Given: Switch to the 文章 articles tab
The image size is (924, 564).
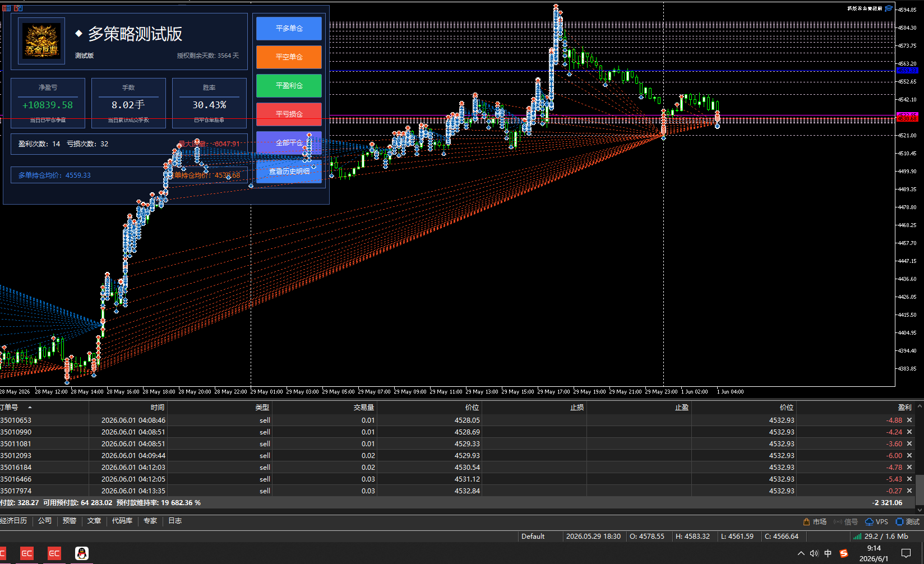Looking at the screenshot, I should pos(94,521).
